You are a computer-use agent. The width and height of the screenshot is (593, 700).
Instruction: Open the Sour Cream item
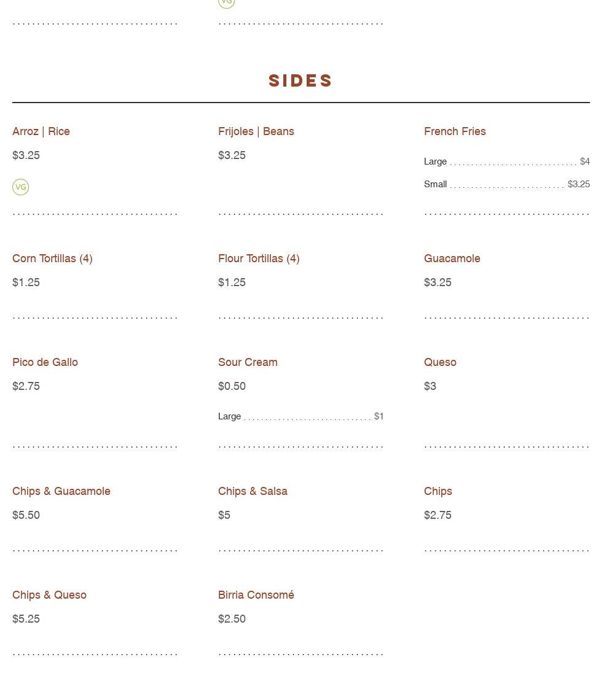(248, 362)
